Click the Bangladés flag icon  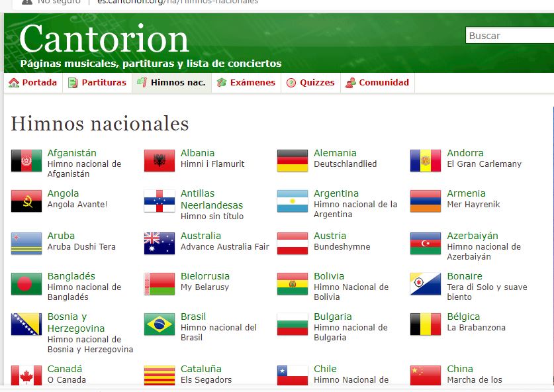pos(26,284)
